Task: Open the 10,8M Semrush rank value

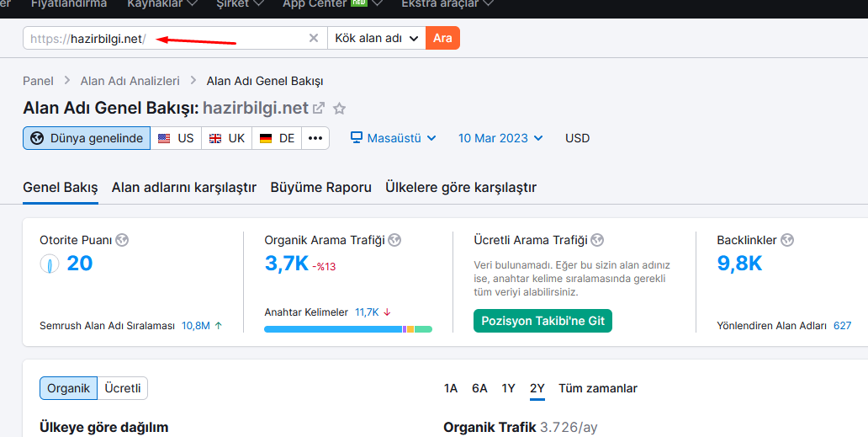Action: (196, 326)
